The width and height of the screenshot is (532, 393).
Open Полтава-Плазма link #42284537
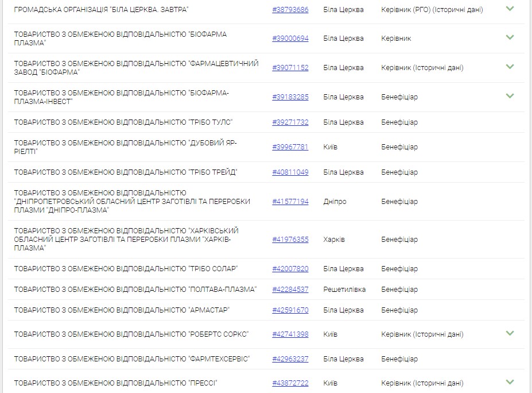(x=290, y=290)
